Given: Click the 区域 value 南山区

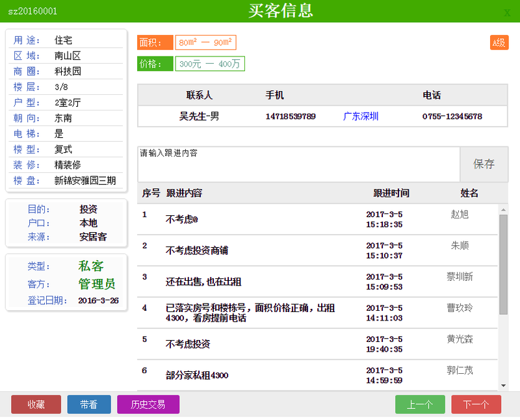Looking at the screenshot, I should point(68,56).
